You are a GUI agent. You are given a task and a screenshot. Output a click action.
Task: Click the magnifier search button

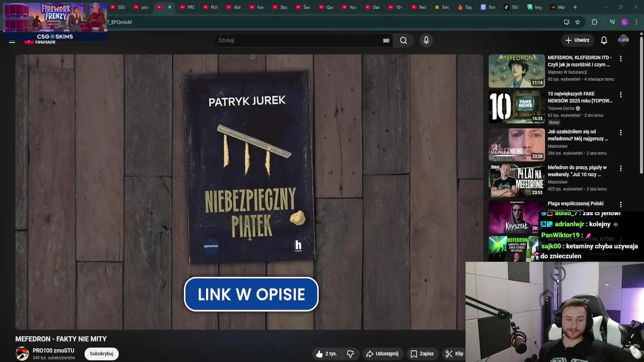[404, 40]
